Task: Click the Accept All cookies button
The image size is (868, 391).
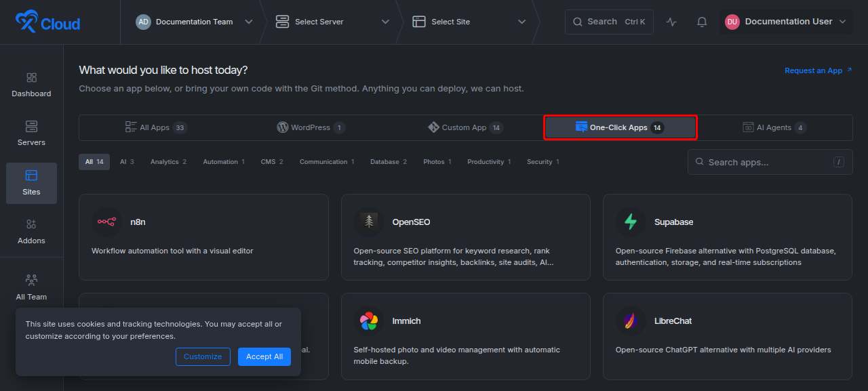Action: point(264,356)
